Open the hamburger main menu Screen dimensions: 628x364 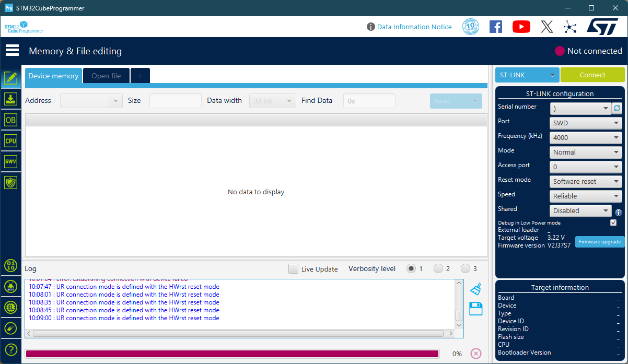pyautogui.click(x=12, y=51)
